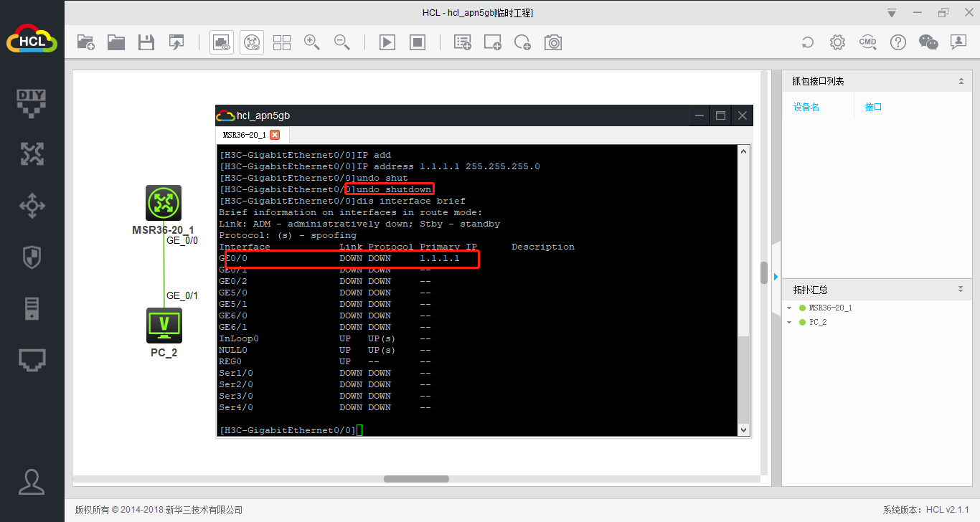Switch to the MSR36-20_1 terminal tab

tap(244, 135)
